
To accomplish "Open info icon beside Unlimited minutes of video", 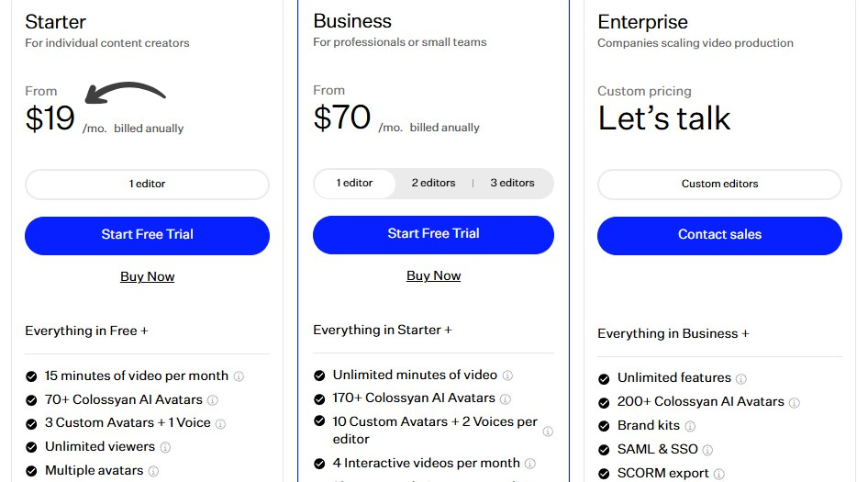I will coord(507,376).
